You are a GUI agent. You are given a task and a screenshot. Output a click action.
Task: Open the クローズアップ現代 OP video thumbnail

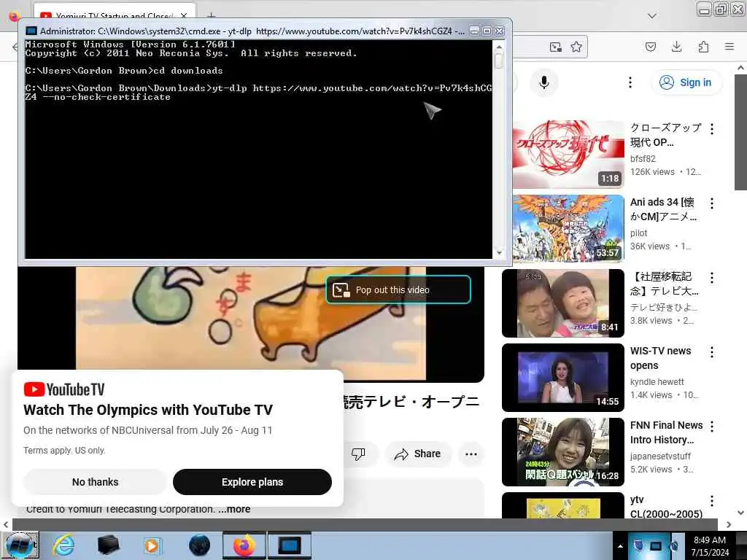[568, 153]
